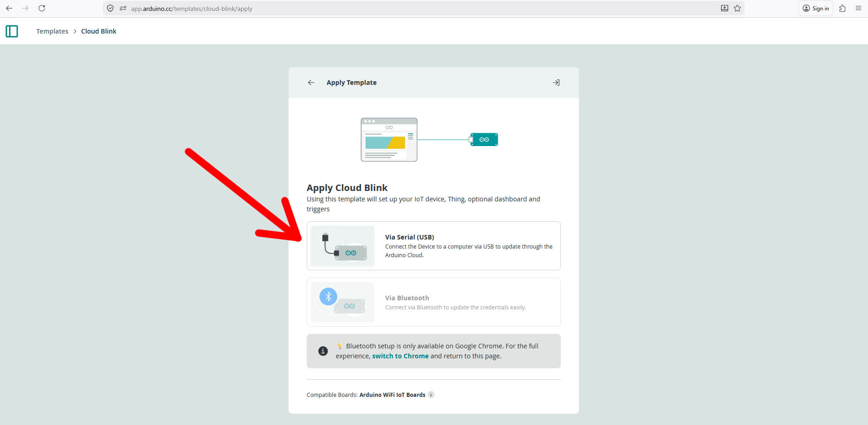
Task: Click the Bluetooth device illustration
Action: (x=343, y=302)
